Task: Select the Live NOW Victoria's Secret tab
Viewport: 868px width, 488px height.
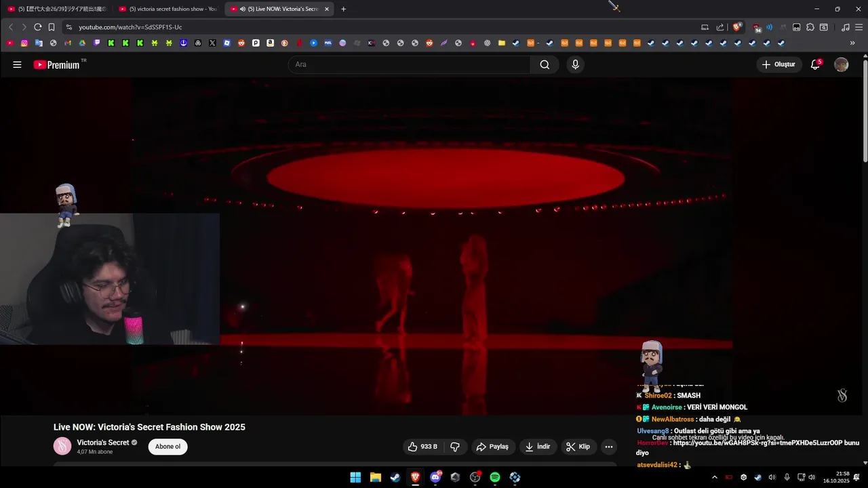Action: 278,9
